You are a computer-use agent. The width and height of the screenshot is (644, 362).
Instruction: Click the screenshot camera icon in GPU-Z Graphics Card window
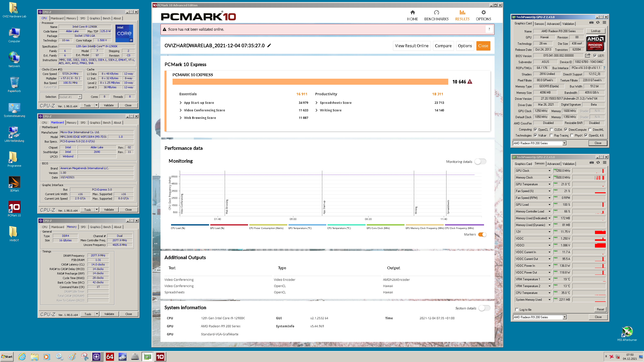pos(591,23)
